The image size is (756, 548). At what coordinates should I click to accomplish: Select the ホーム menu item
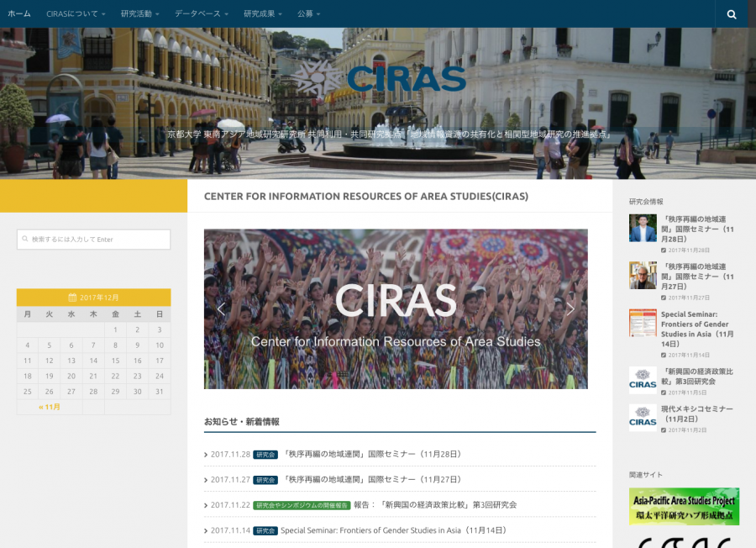point(19,14)
